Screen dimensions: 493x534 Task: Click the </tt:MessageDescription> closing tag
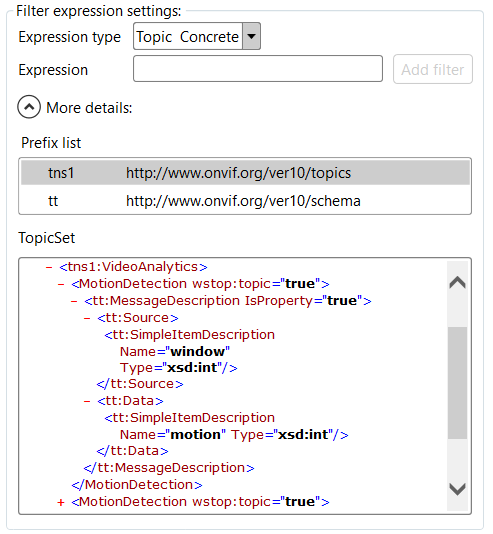tap(169, 468)
